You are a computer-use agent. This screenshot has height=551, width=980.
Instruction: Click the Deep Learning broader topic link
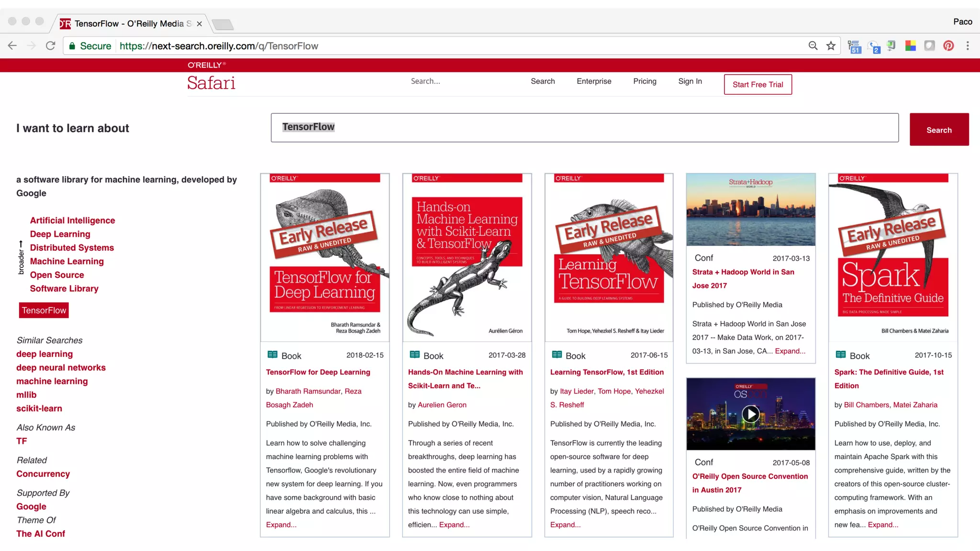(x=60, y=234)
